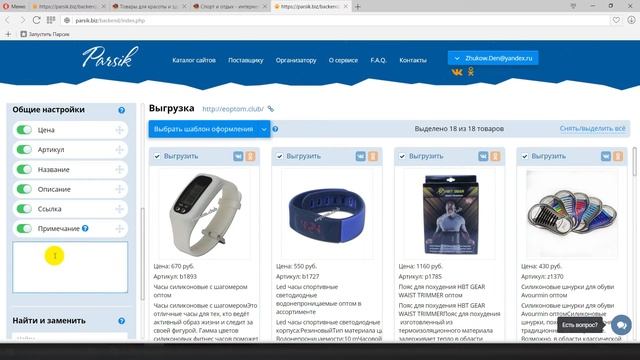Click OK export icon on HBT GEAR belt card
Viewport: 640px width, 360px height.
[495, 156]
